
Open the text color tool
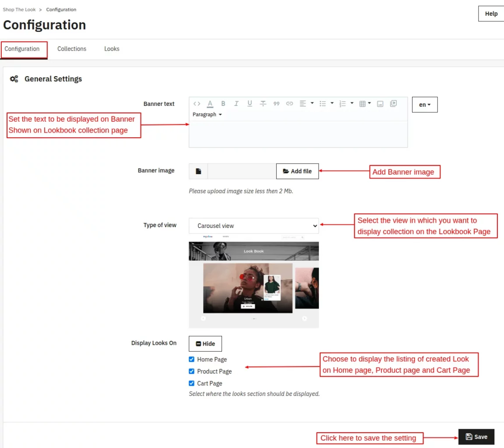click(x=210, y=103)
